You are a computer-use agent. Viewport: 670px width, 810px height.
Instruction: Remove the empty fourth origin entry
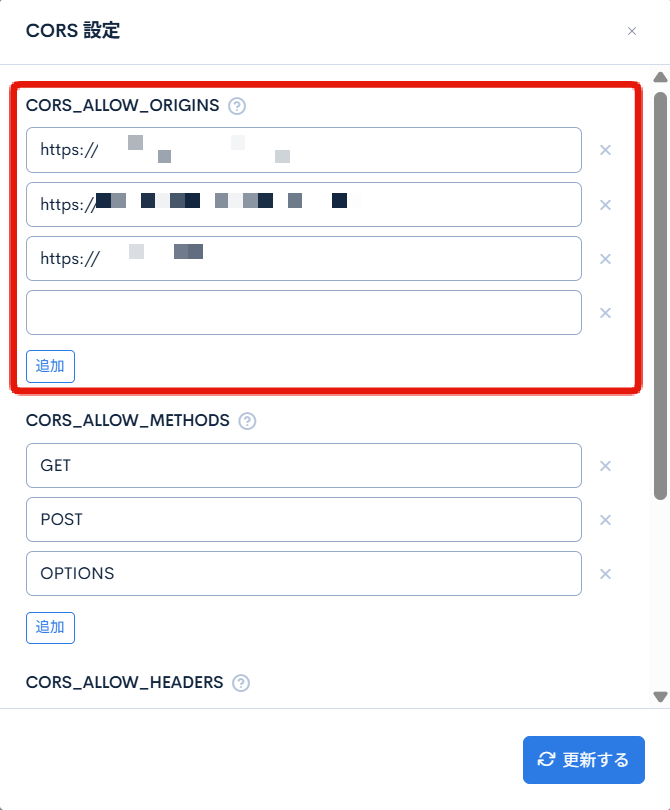pos(605,313)
